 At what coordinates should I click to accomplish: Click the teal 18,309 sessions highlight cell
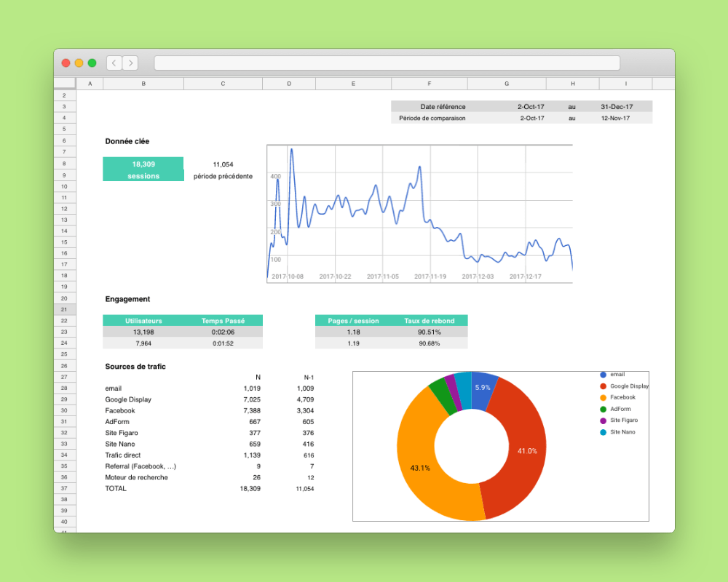(143, 169)
